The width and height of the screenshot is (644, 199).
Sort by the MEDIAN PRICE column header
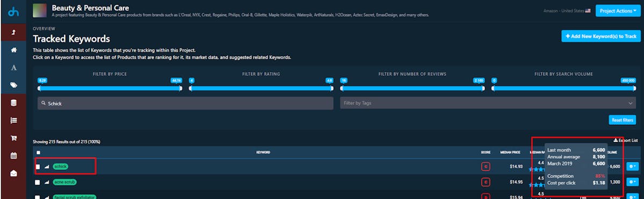coord(510,153)
